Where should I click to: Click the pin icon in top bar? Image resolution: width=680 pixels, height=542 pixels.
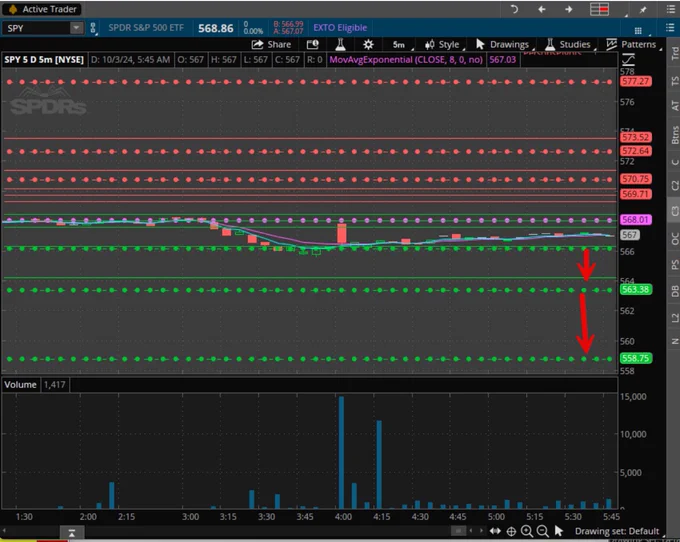643,10
